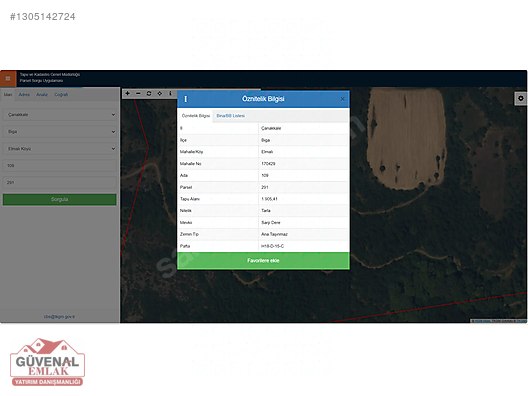Expand the Elmalı Köyü neighborhood dropdown

(x=60, y=148)
